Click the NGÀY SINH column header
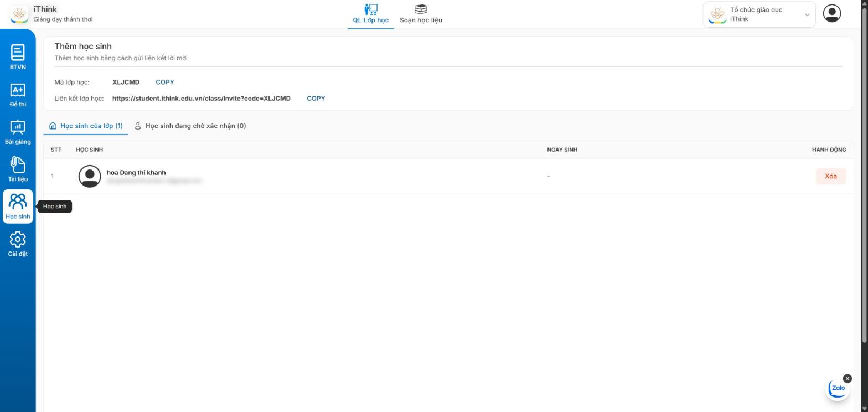868x412 pixels. pos(562,150)
